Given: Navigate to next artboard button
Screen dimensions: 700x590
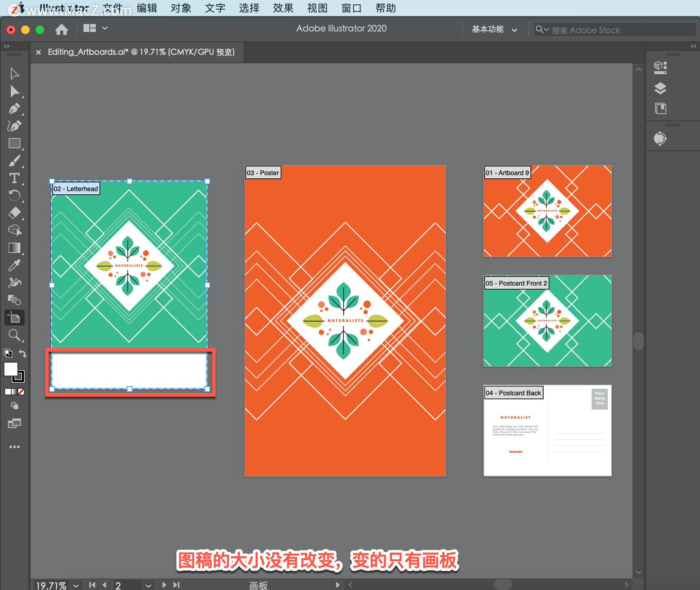Looking at the screenshot, I should [x=163, y=583].
